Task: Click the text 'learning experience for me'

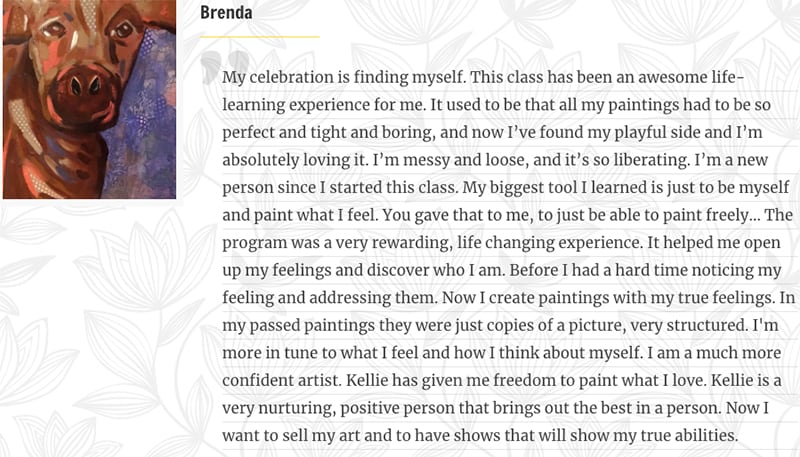Action: (x=323, y=105)
